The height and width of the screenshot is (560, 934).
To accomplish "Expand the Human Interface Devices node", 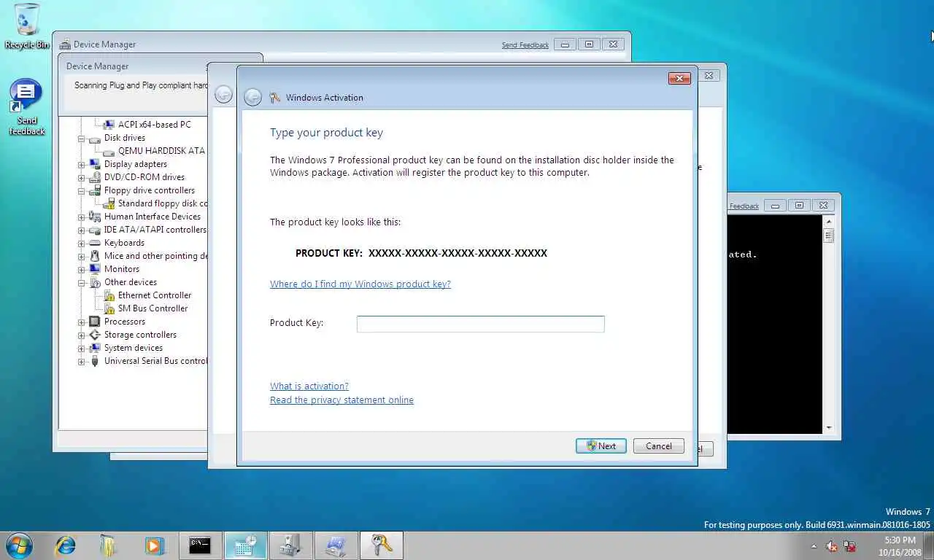I will (82, 217).
